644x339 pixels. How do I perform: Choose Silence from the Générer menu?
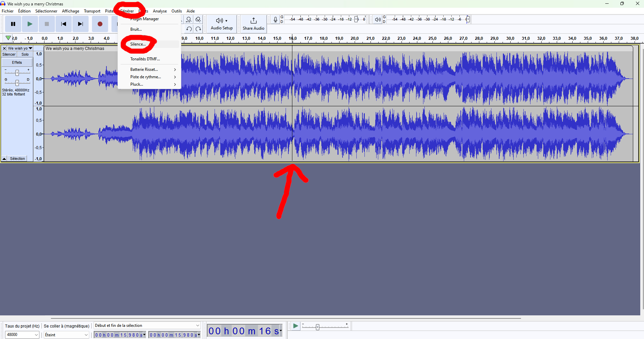pyautogui.click(x=138, y=44)
